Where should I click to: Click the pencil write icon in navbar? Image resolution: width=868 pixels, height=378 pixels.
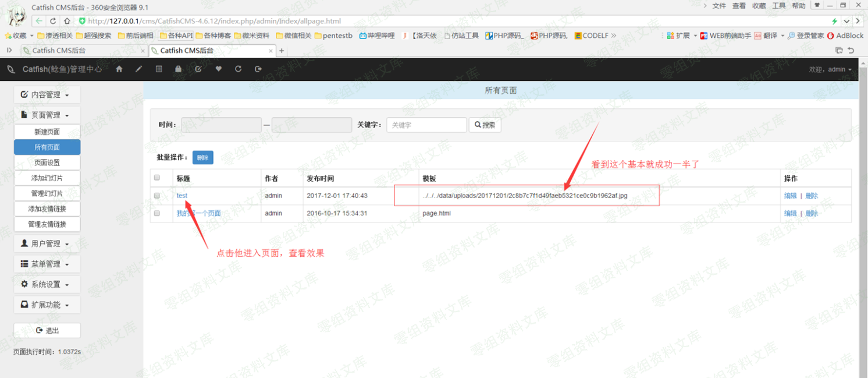coord(138,69)
